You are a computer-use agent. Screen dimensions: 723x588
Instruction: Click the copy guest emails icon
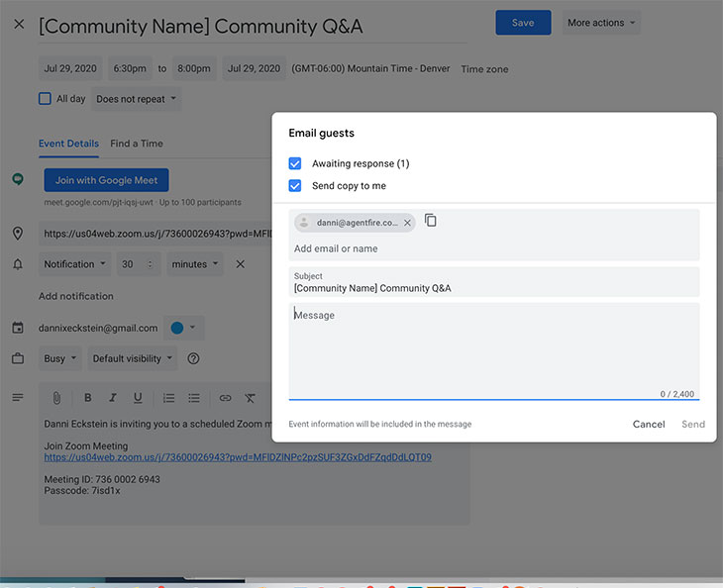[x=431, y=221]
